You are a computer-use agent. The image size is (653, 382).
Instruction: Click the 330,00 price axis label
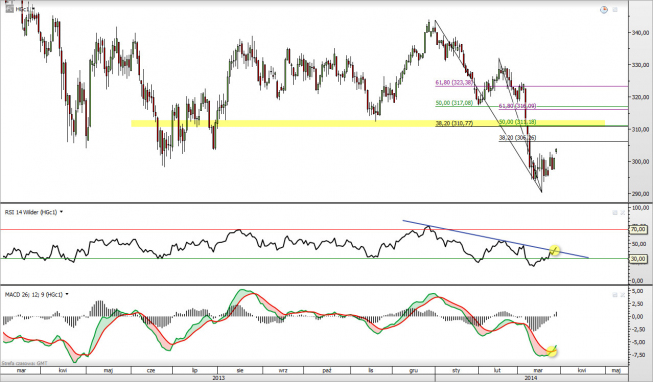(641, 65)
